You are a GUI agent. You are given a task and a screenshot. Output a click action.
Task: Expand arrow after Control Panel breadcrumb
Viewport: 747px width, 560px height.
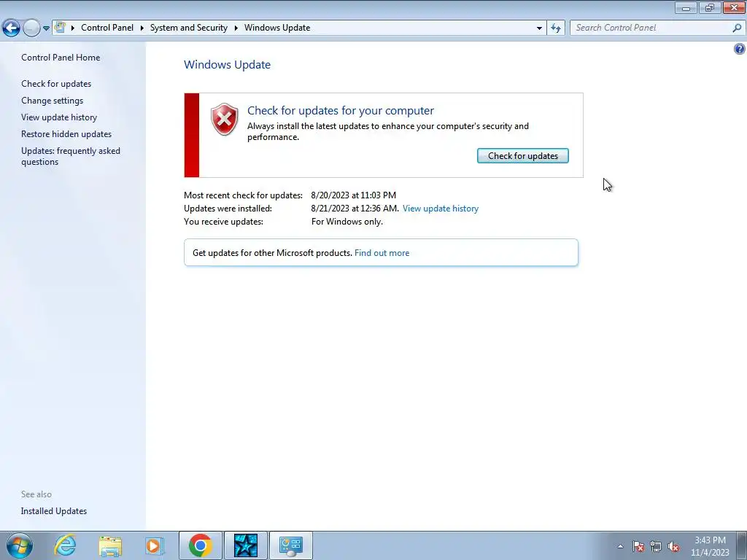point(142,28)
